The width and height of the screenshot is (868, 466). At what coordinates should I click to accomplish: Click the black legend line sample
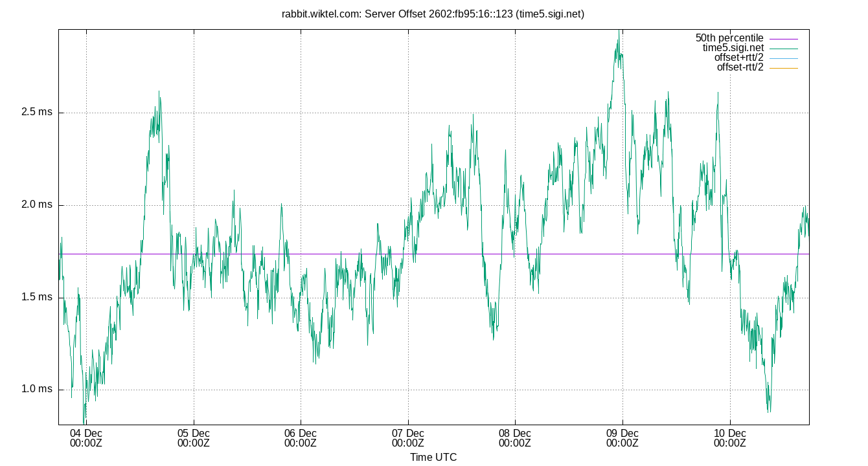pos(785,47)
